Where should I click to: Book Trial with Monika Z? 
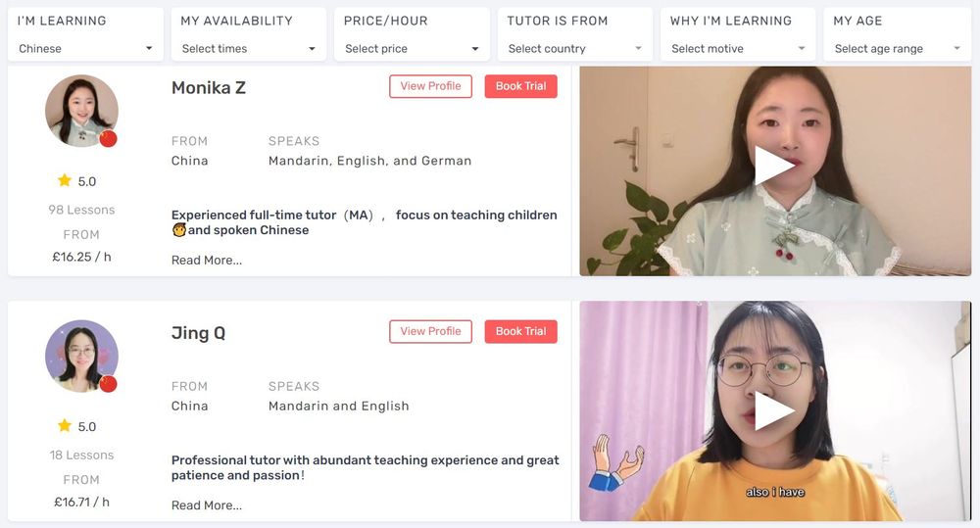point(520,86)
